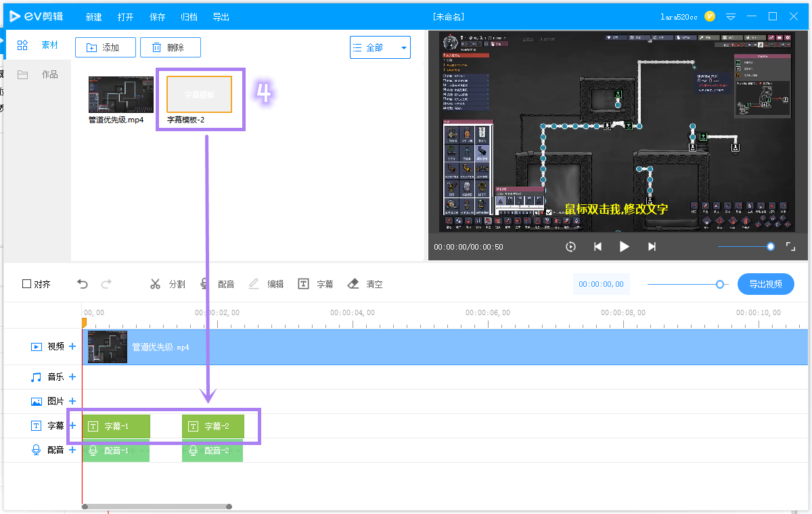The image size is (812, 514).
Task: Select the 字幕-2 subtitle clip
Action: tap(213, 426)
